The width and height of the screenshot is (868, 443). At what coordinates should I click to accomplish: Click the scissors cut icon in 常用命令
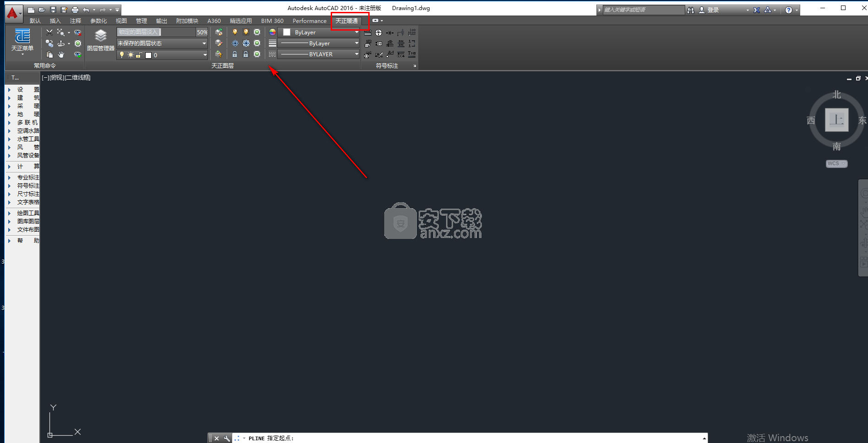tap(49, 32)
